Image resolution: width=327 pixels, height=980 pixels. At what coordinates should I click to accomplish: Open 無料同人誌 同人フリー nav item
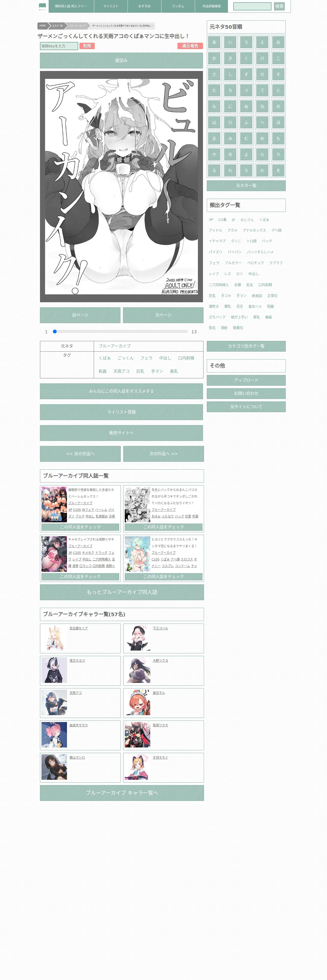click(71, 6)
